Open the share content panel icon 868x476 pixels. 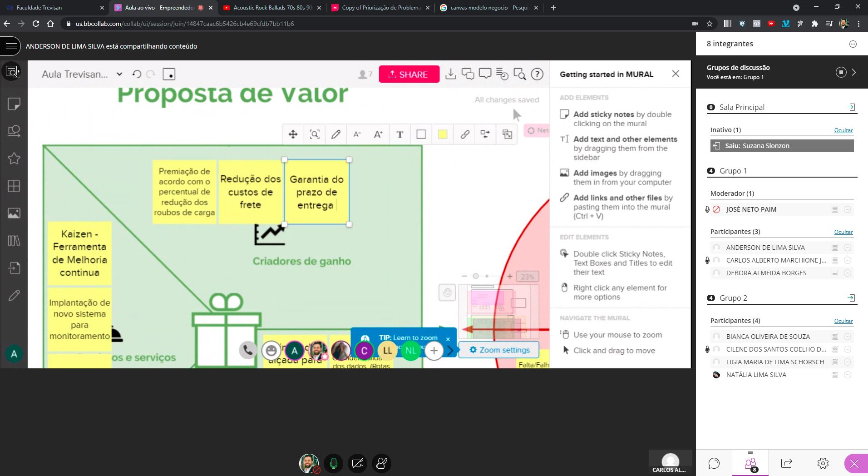point(786,463)
